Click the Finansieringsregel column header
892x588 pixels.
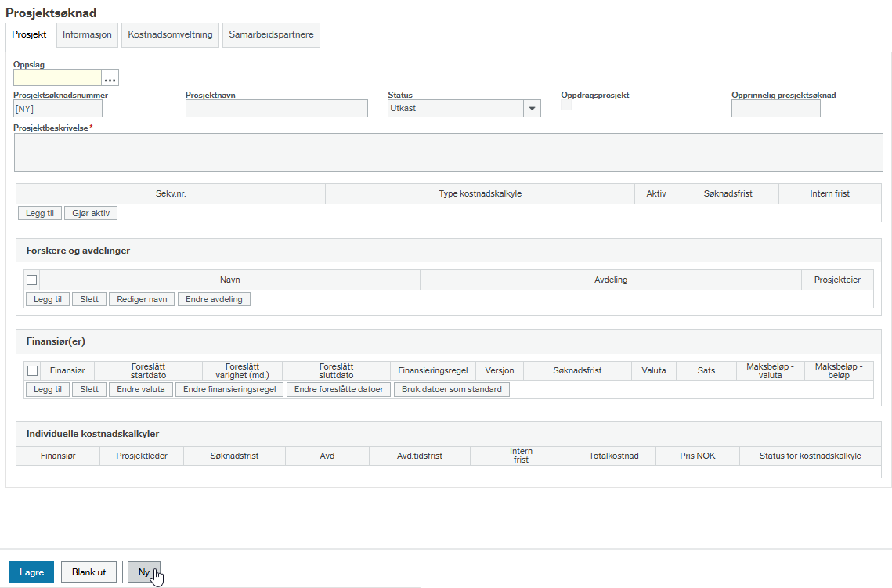point(433,371)
